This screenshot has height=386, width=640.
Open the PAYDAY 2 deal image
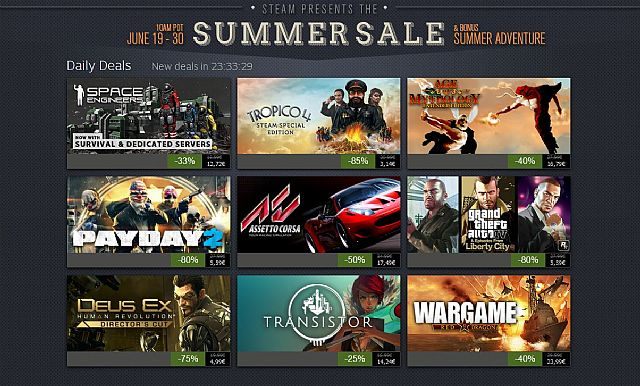[x=149, y=215]
